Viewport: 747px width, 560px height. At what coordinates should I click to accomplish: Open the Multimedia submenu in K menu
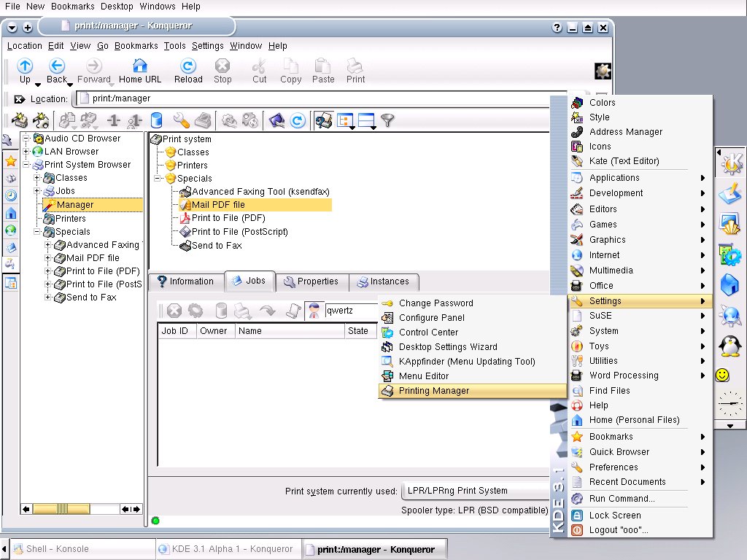pyautogui.click(x=639, y=271)
